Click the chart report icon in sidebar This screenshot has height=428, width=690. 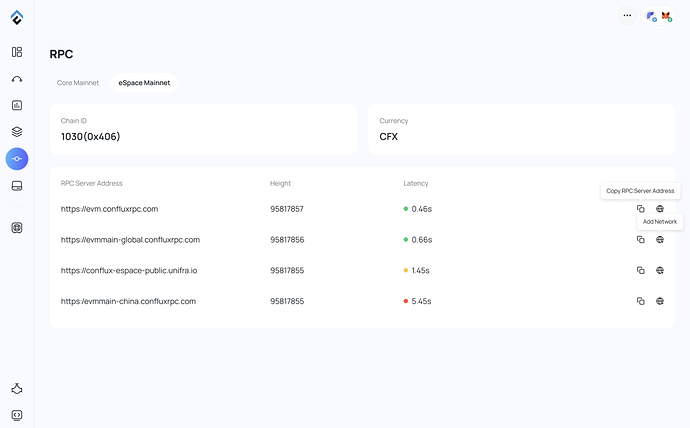point(17,105)
